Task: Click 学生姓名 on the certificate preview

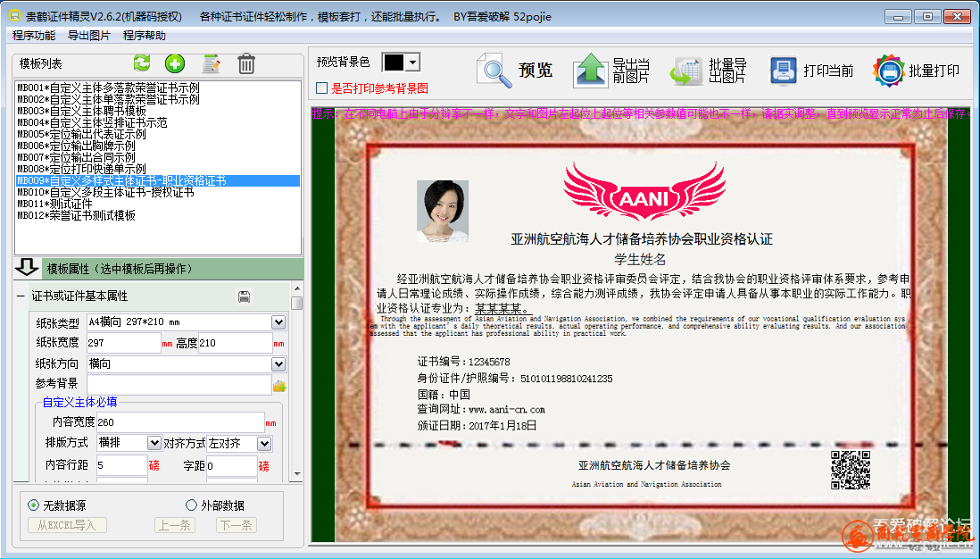Action: [x=640, y=259]
